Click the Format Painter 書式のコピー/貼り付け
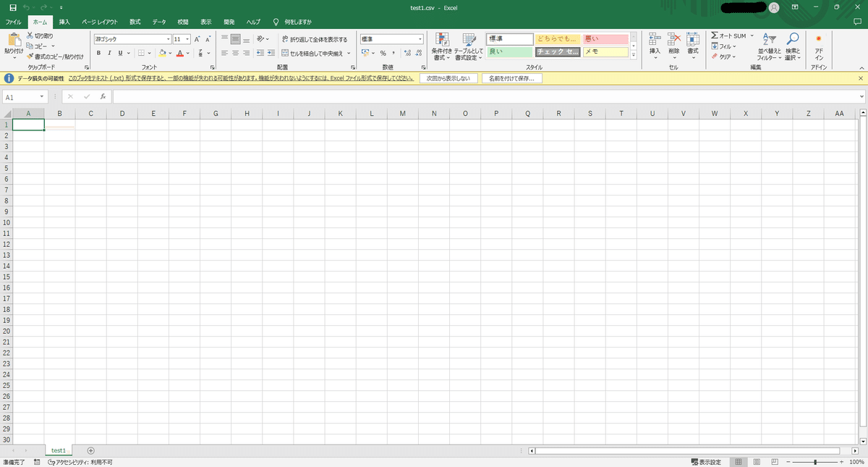 (x=55, y=56)
